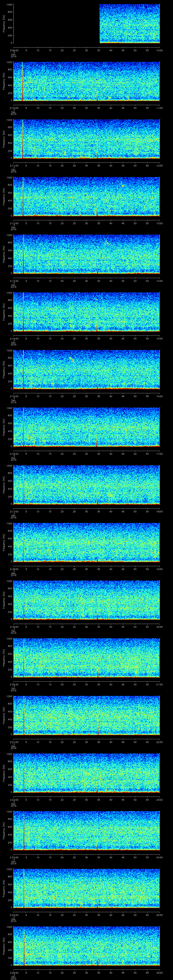Click the 15:00 end time label
Image resolution: width=173 pixels, height=980 pixels.
coord(159,339)
